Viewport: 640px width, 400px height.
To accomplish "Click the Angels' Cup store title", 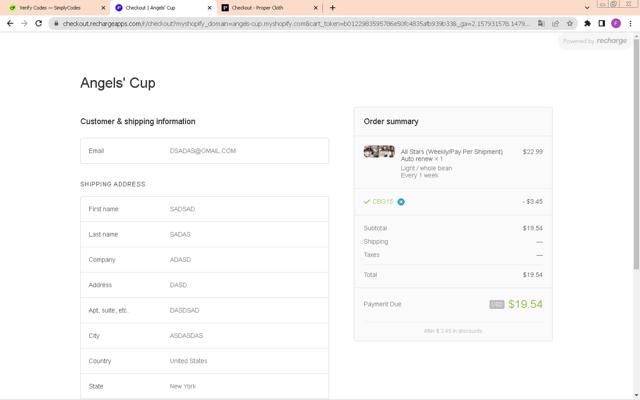I will pyautogui.click(x=118, y=83).
